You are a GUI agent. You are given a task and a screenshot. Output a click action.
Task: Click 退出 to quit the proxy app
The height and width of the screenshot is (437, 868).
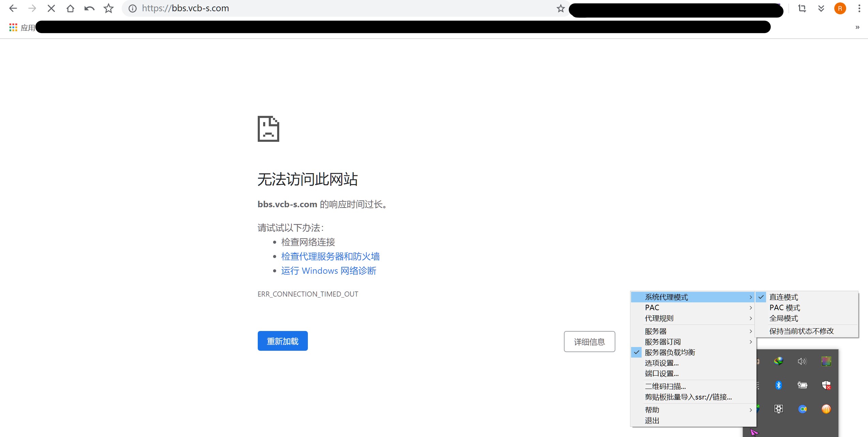coord(693,420)
